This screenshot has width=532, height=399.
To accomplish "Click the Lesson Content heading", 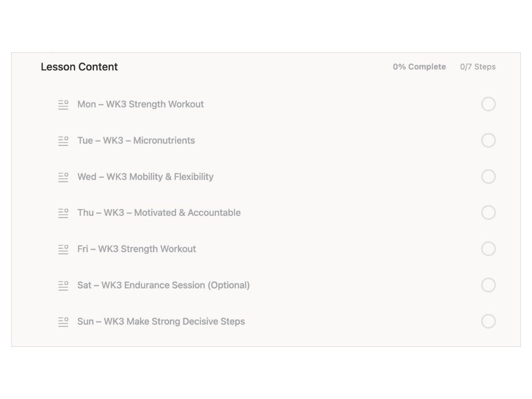I will pos(79,67).
